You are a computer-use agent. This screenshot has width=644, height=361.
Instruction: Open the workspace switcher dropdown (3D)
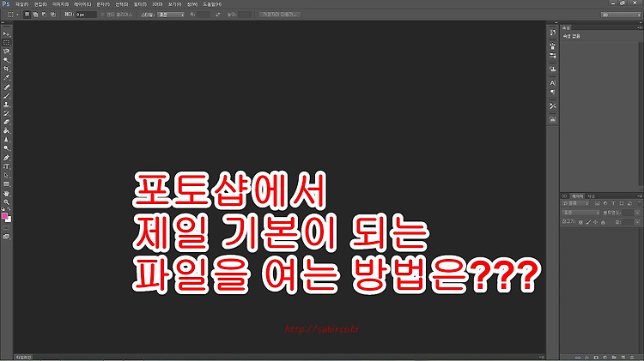[621, 15]
